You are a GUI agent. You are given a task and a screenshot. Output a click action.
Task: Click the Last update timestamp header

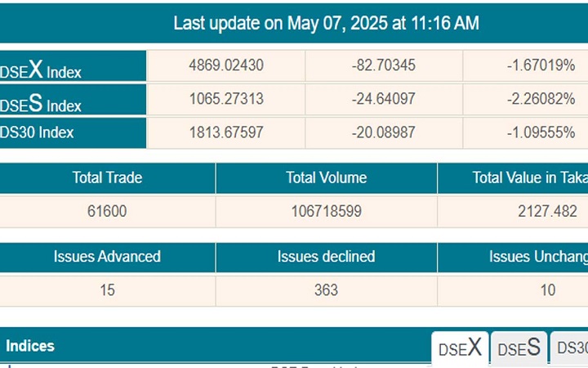(326, 23)
